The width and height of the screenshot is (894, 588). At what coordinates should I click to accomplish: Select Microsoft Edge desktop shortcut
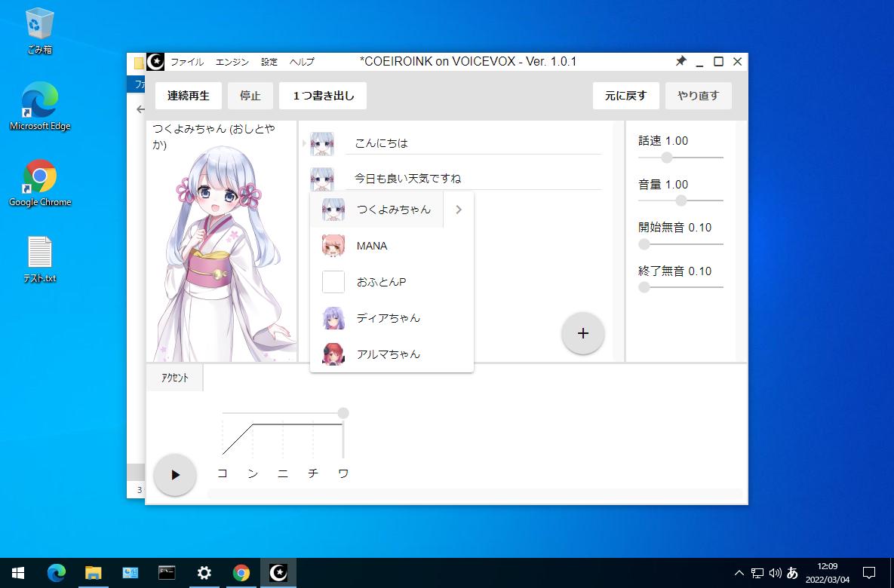pos(40,106)
